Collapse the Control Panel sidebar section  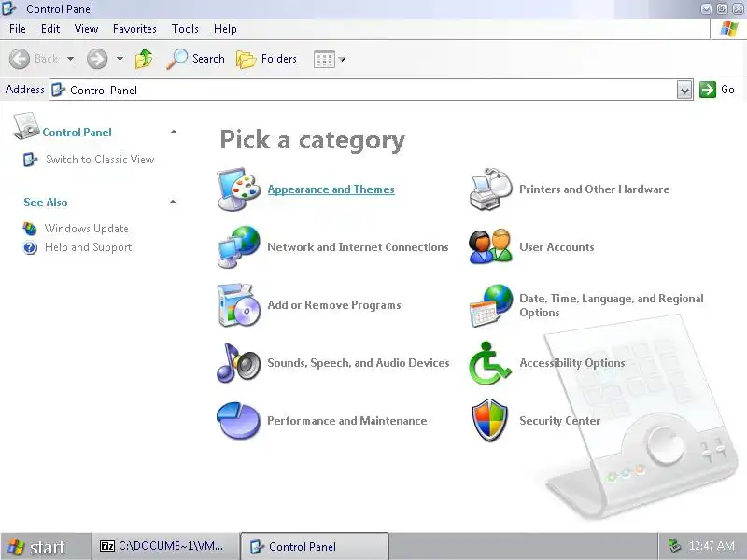174,132
